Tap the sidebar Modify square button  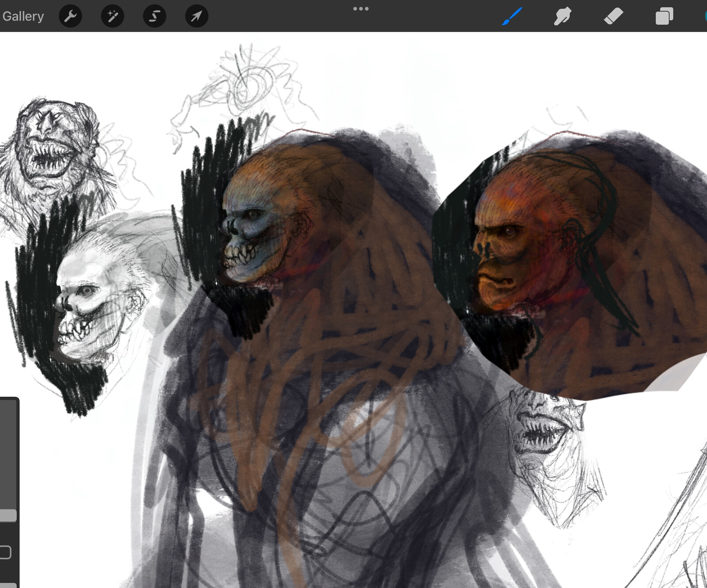click(8, 551)
